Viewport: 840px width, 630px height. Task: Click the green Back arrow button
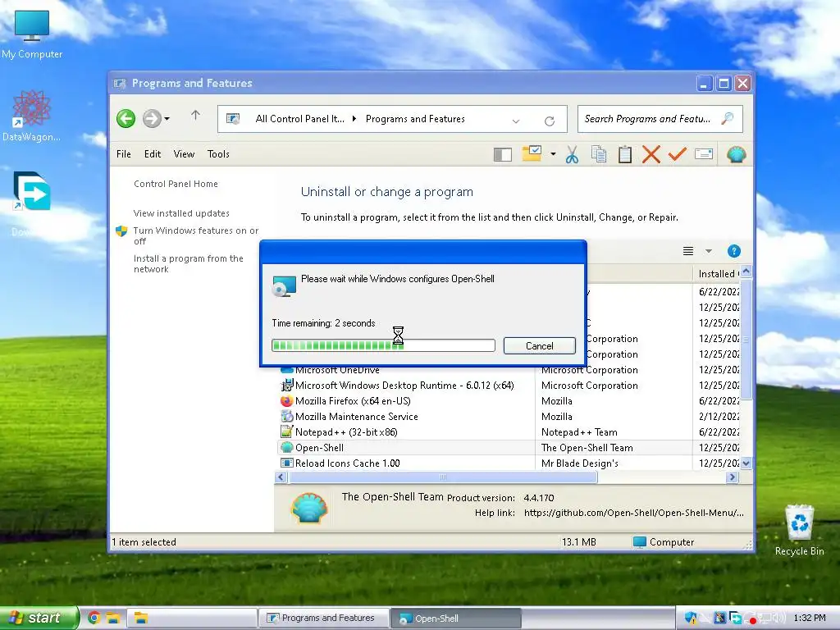126,118
